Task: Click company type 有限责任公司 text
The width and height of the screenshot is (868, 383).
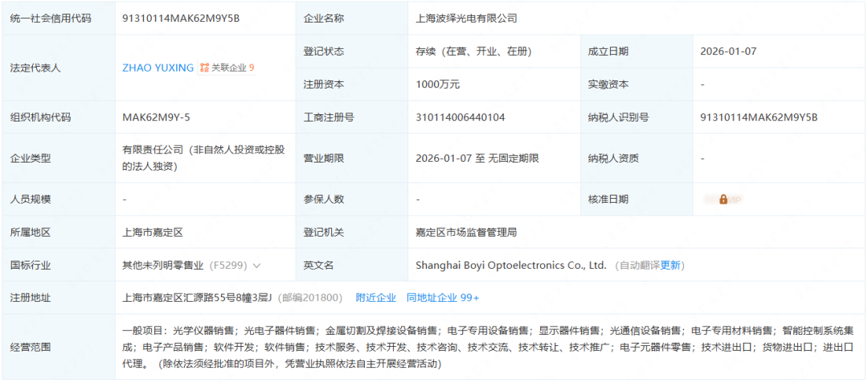Action: [x=204, y=158]
